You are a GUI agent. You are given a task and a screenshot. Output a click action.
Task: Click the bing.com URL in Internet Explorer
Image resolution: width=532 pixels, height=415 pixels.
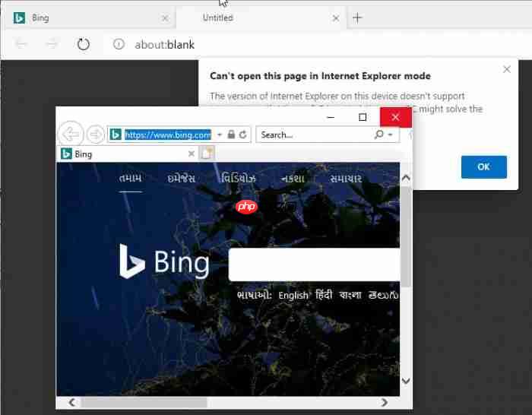point(168,135)
